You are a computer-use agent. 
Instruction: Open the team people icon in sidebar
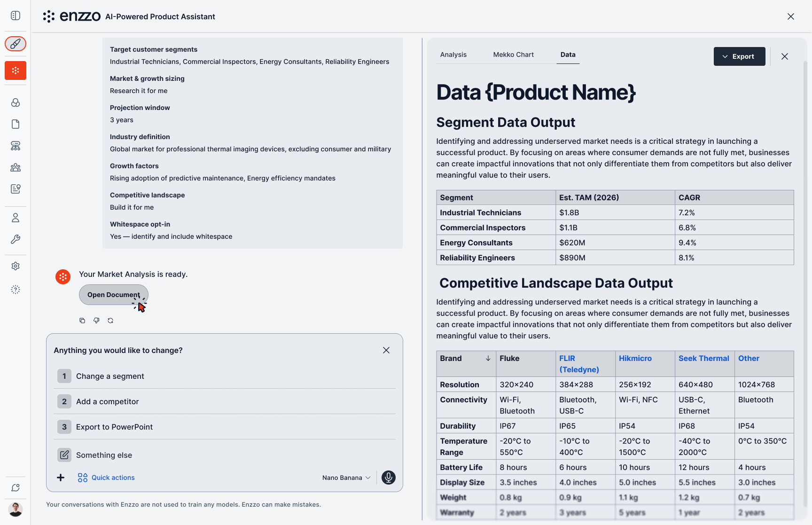(16, 167)
